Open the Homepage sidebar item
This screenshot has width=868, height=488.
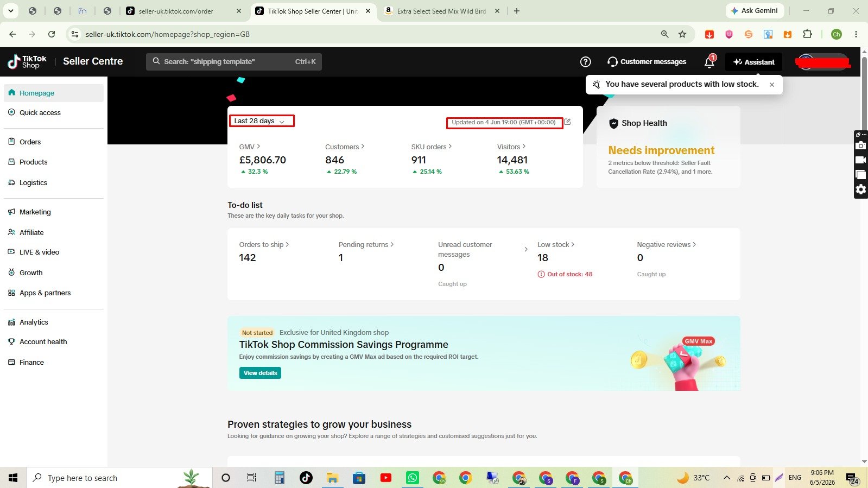(x=53, y=93)
